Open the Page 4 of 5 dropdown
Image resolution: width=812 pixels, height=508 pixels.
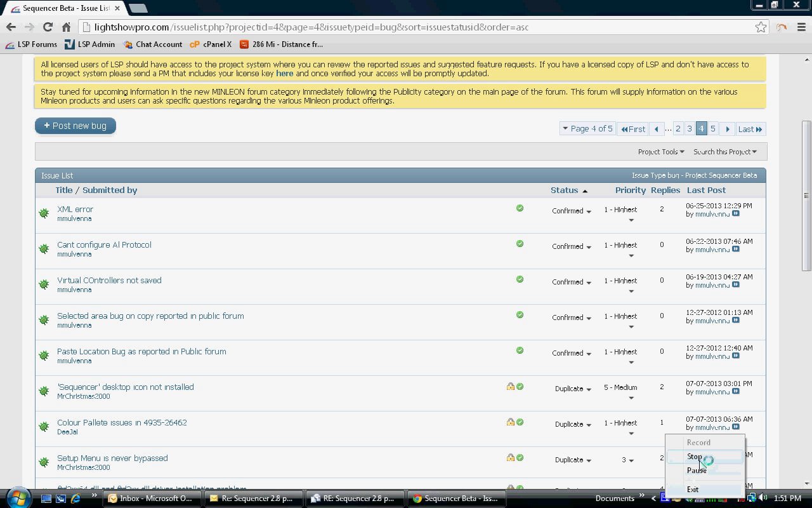(x=587, y=129)
